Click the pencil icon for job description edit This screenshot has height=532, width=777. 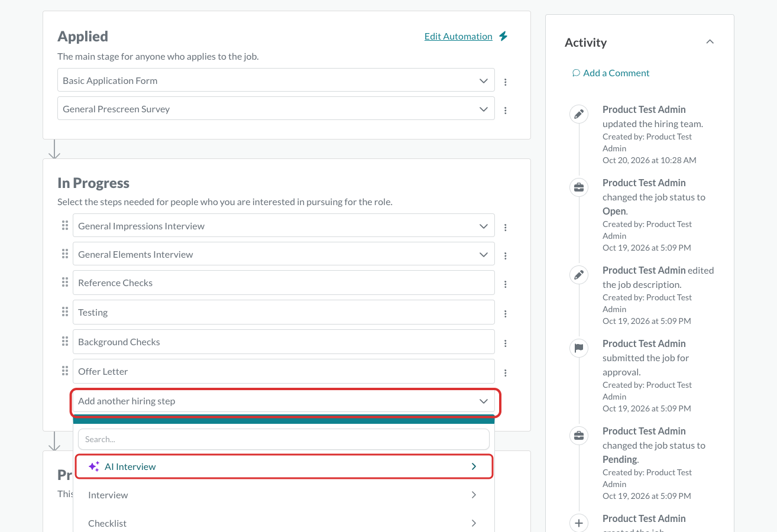[579, 275]
